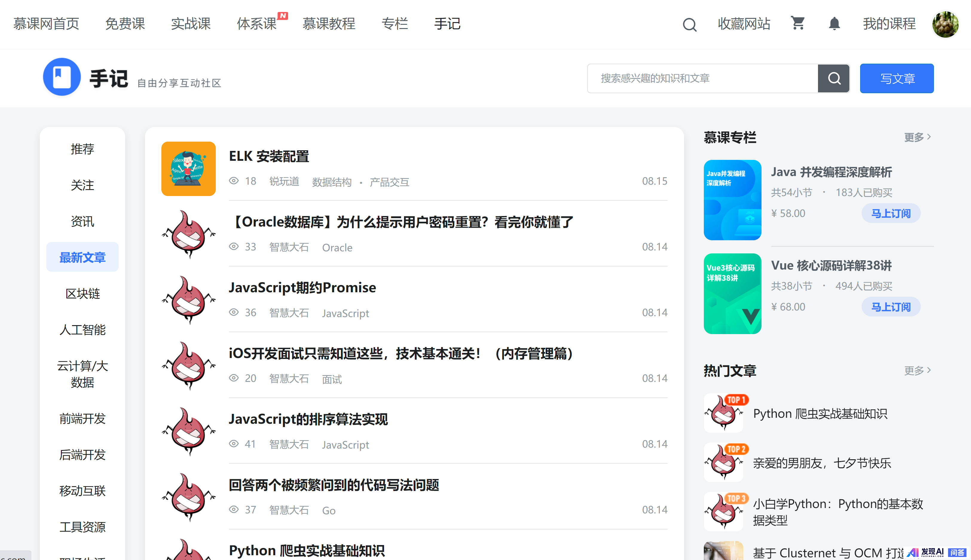Select 区块链 category in sidebar

point(82,293)
